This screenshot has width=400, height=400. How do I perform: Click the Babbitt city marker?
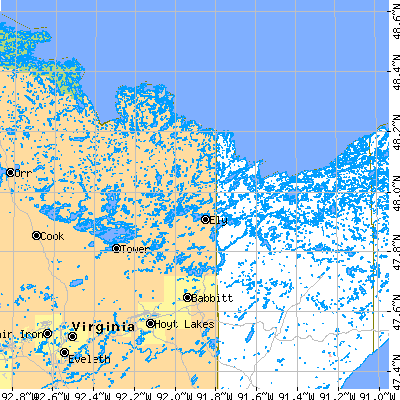click(188, 297)
